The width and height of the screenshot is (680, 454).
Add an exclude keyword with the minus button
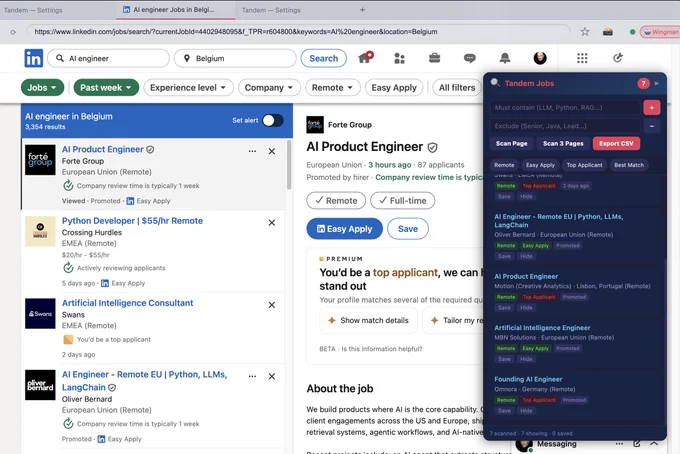point(651,126)
